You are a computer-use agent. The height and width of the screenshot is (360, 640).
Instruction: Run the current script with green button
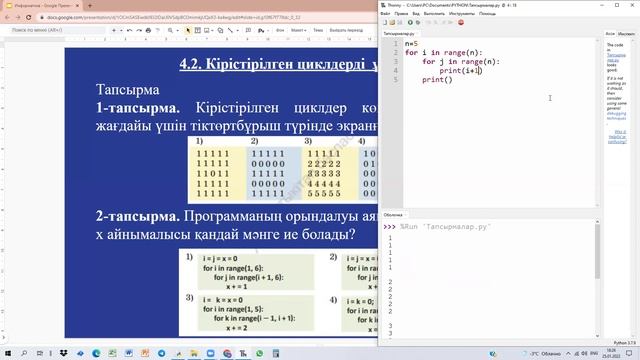pyautogui.click(x=410, y=22)
